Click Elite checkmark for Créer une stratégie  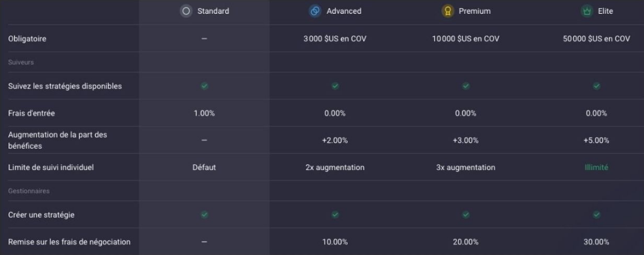tap(597, 215)
